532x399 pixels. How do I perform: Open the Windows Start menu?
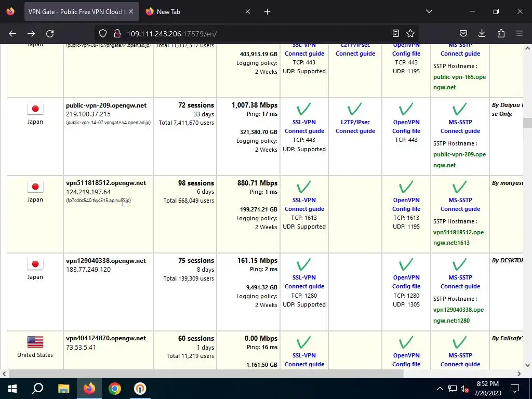pyautogui.click(x=12, y=389)
